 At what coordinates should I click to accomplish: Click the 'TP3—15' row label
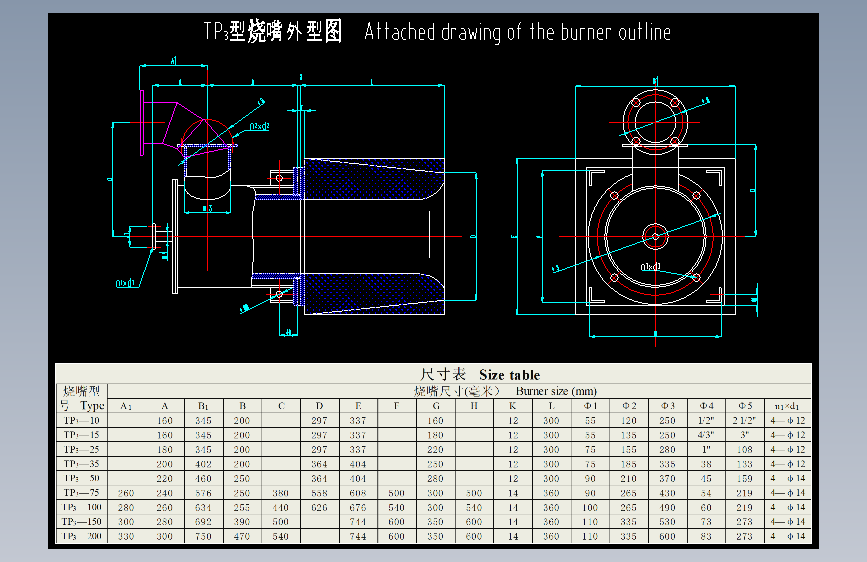pos(81,435)
